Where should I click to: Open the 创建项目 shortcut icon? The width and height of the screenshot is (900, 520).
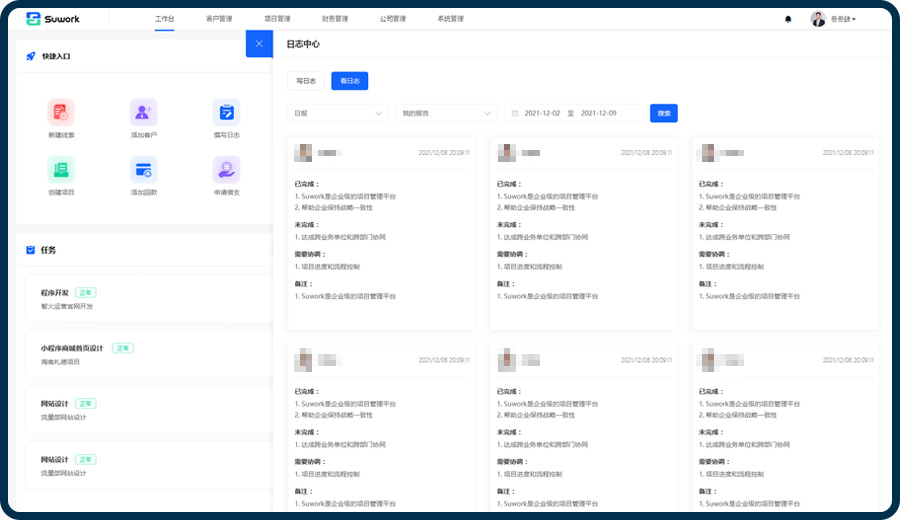[61, 169]
